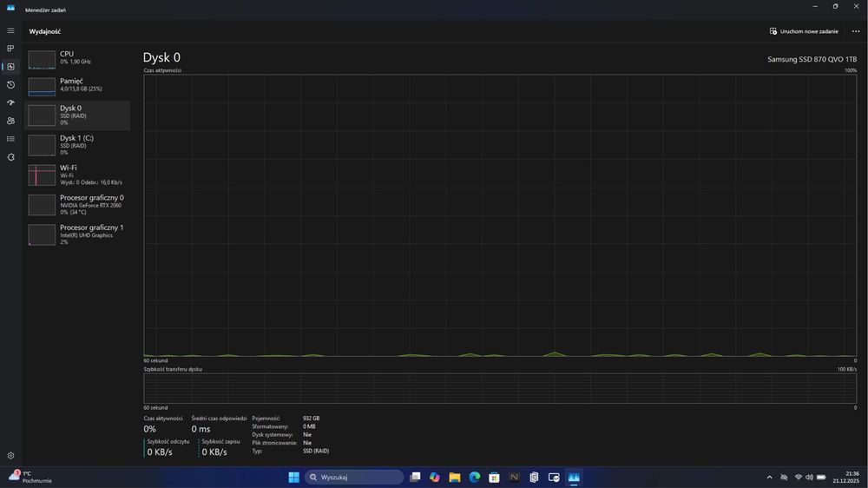This screenshot has height=488, width=868.
Task: Open File Explorer from taskbar
Action: pos(455,477)
